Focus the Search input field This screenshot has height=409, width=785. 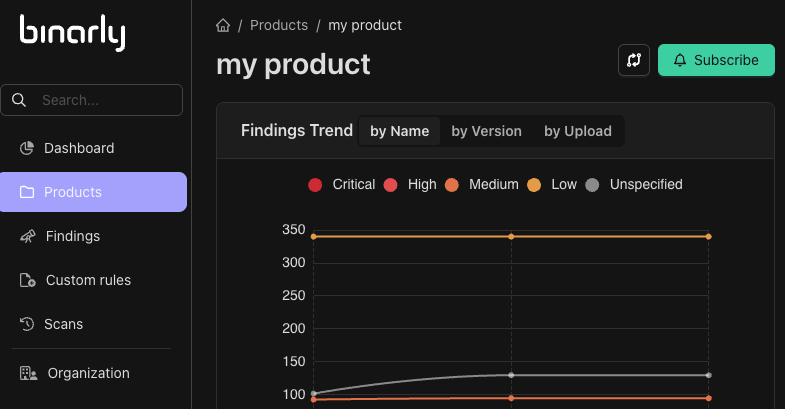point(92,100)
